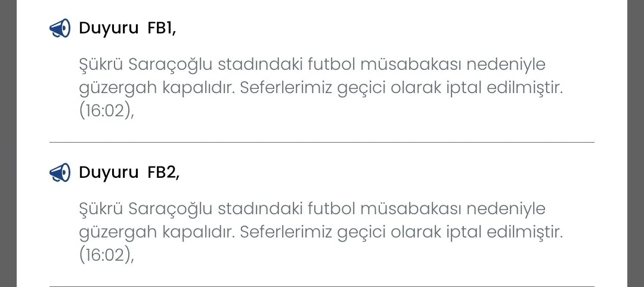
Task: Click the 16:02 timestamp under FB1 announcement
Action: tap(104, 111)
